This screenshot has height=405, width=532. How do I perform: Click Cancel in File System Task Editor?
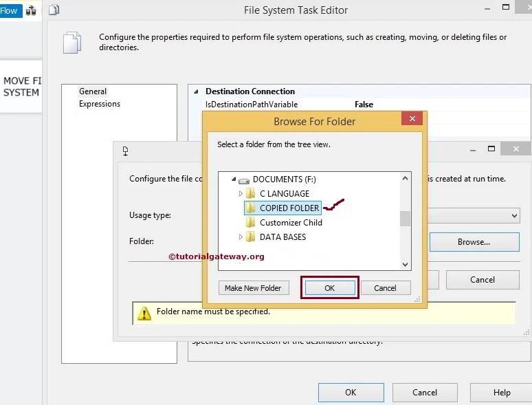click(425, 393)
